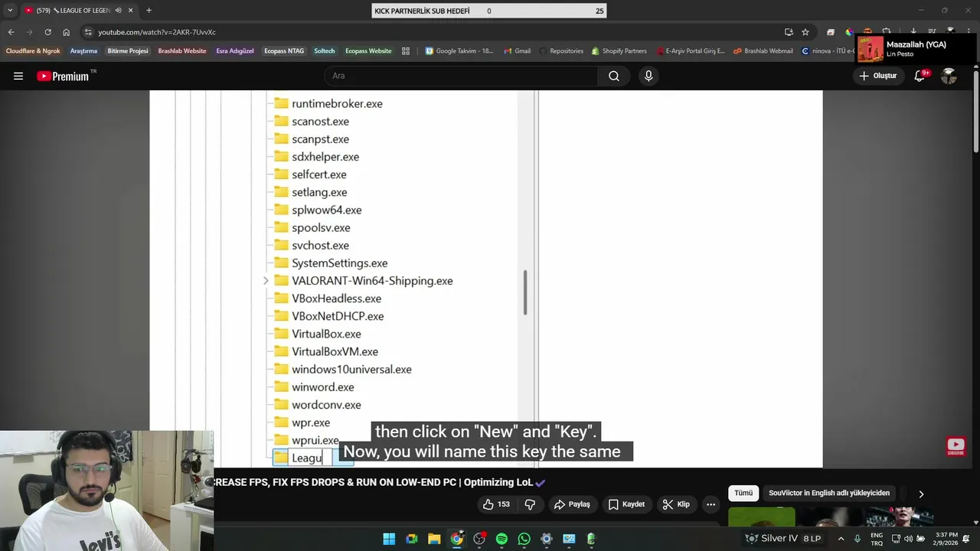
Task: Open the YouTube hamburger guide menu
Action: pos(18,76)
